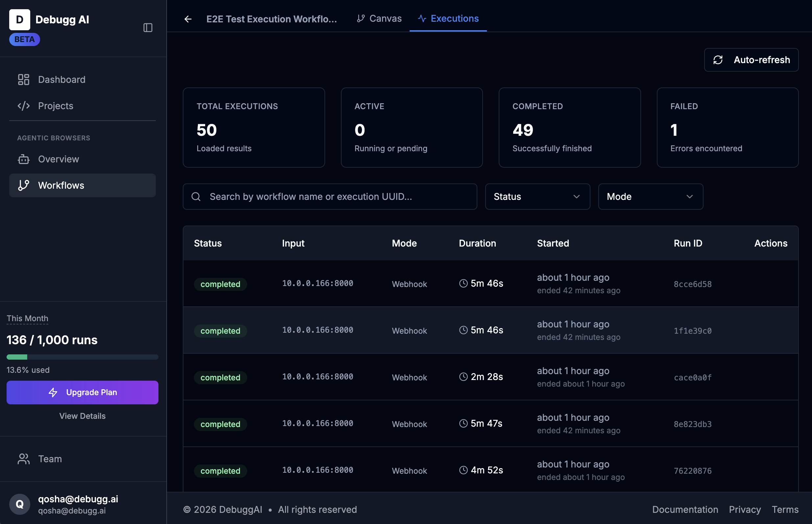Click the refresh icon inside Auto-refresh
This screenshot has height=524, width=812.
pos(718,60)
